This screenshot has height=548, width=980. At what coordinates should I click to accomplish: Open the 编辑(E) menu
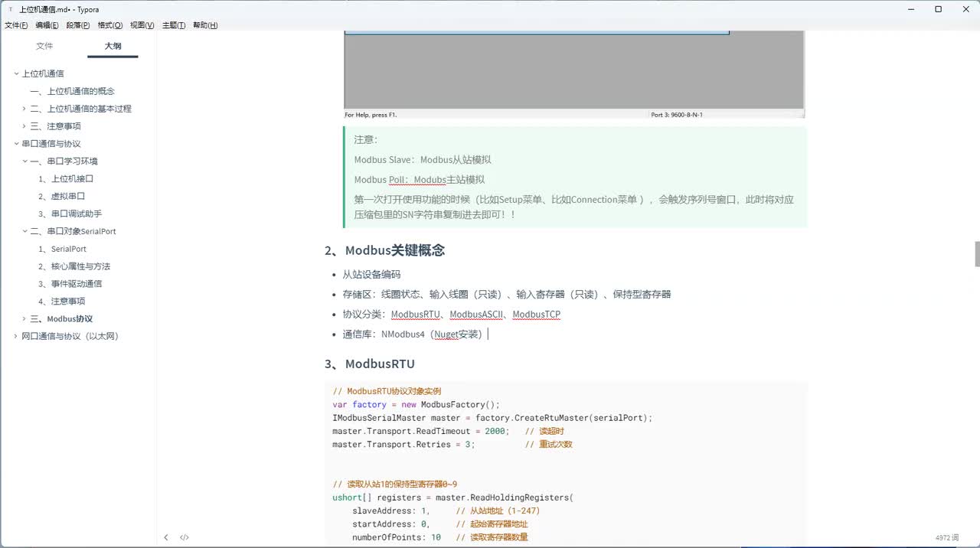click(x=47, y=25)
